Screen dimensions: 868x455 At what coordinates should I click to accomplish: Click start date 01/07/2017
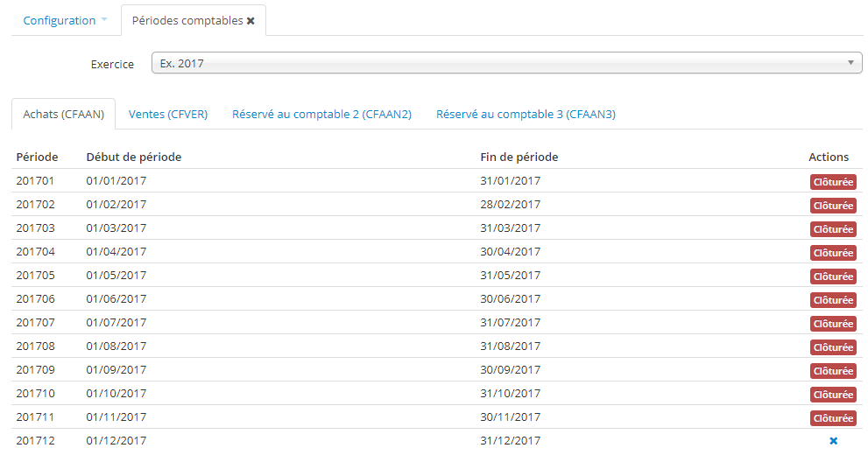click(x=116, y=322)
